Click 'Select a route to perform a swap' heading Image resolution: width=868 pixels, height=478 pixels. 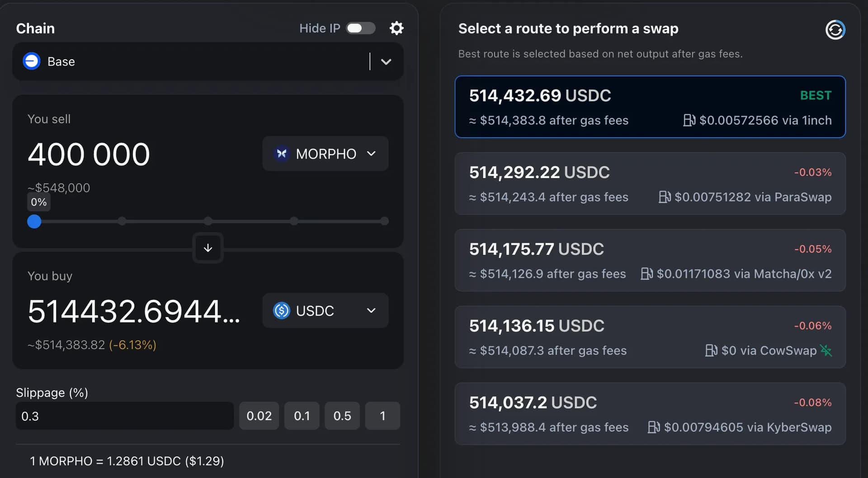pos(568,28)
